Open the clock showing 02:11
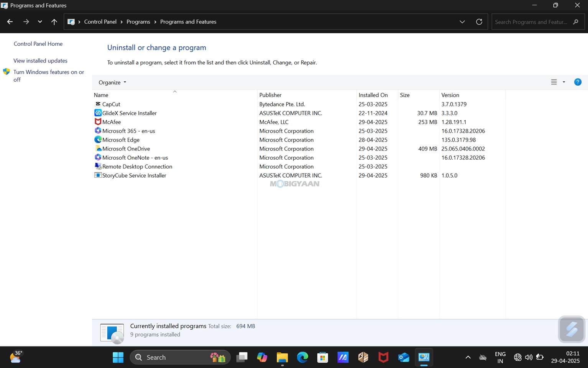This screenshot has height=368, width=588. click(x=565, y=357)
